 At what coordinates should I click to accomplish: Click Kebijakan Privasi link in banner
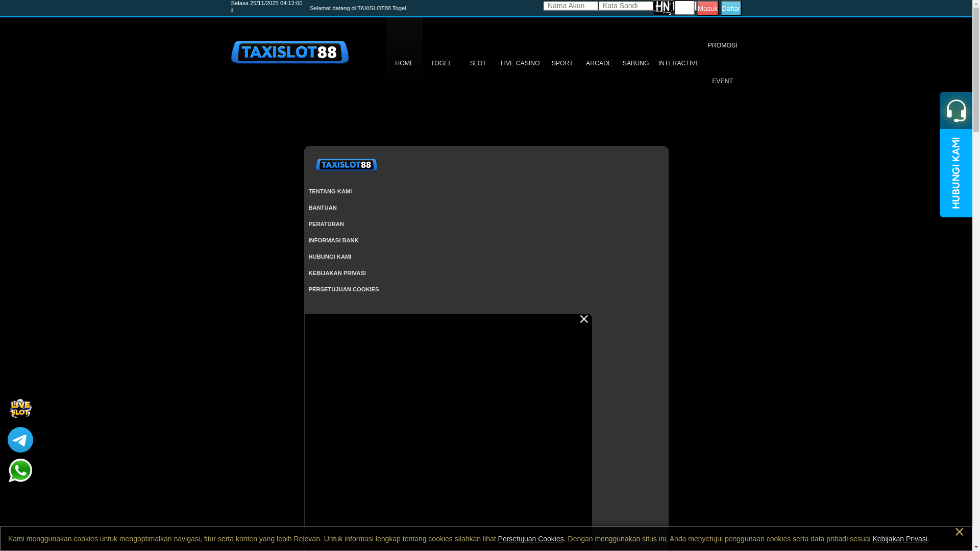[900, 539]
